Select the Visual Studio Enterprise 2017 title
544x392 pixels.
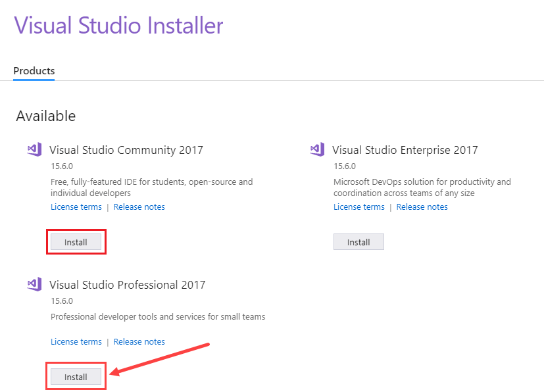tap(405, 150)
